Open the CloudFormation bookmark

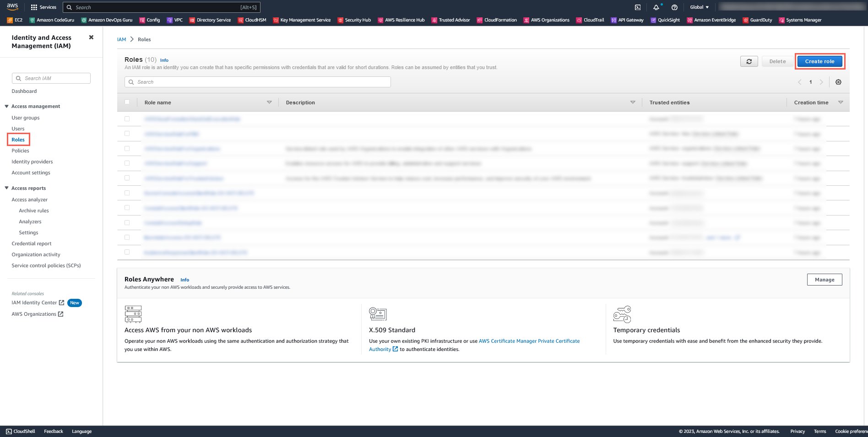pos(497,20)
